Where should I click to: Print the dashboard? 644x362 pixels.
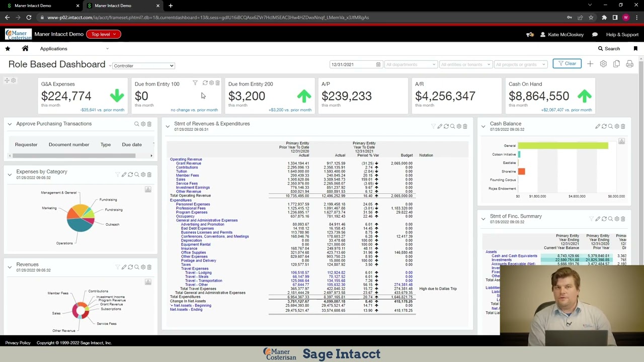[x=629, y=64]
